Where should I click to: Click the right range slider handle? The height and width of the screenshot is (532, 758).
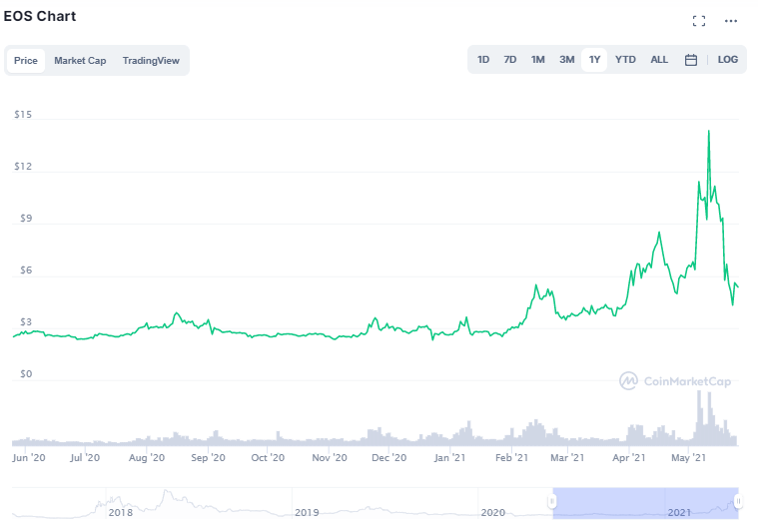point(737,501)
